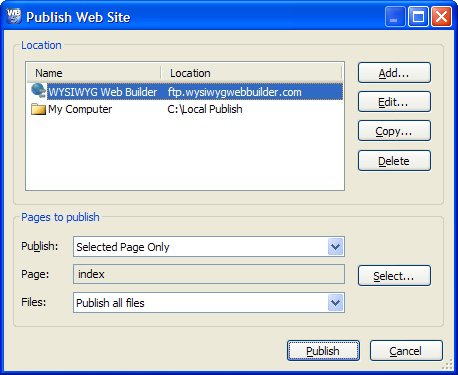
Task: Maximize the Publish Web Site window
Action: click(x=418, y=16)
